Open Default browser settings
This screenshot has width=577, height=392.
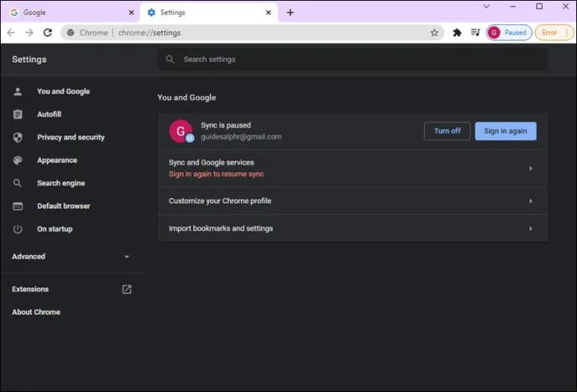pos(70,206)
